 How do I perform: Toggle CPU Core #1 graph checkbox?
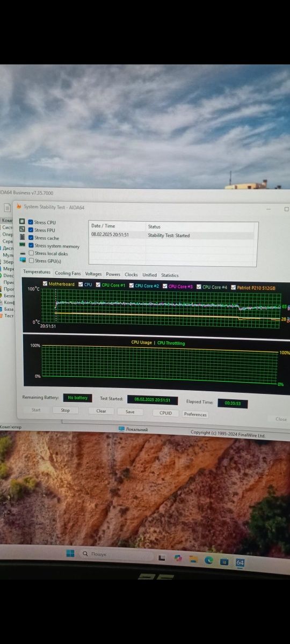pos(98,284)
